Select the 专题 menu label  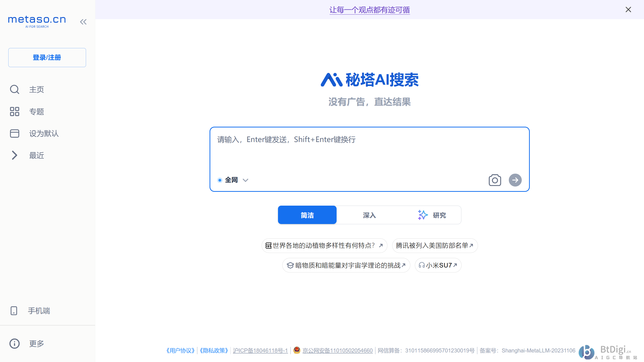click(x=37, y=112)
